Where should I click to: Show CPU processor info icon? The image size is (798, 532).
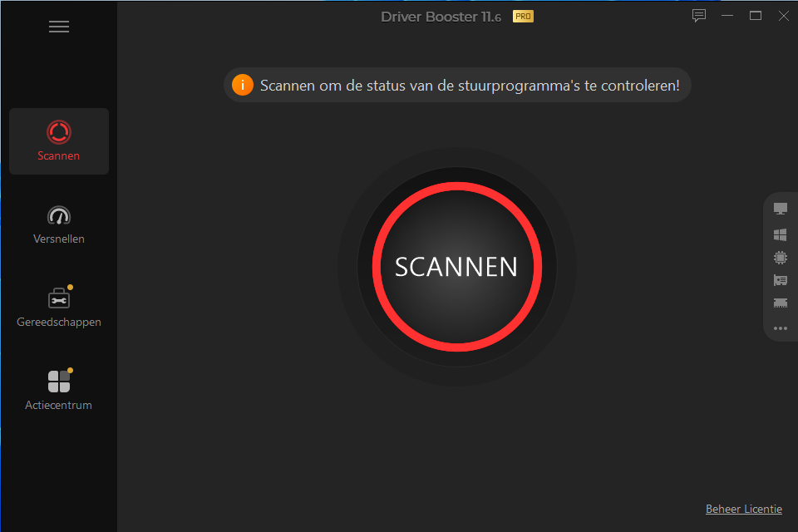[781, 258]
